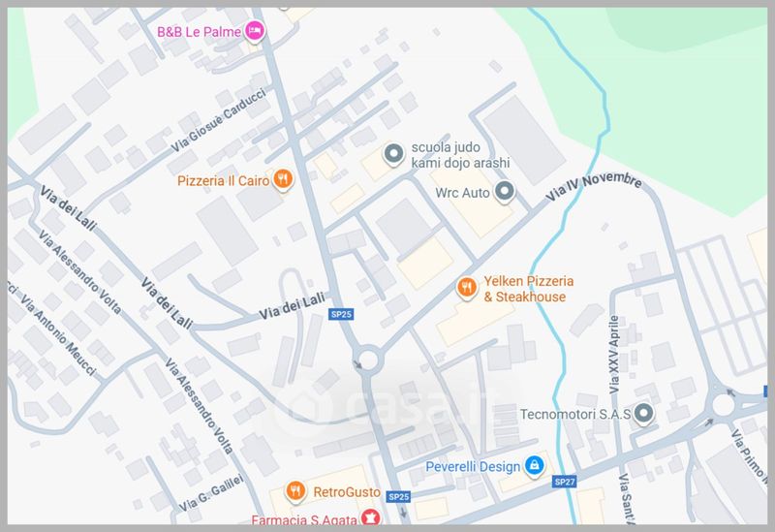Click the Peverelli Design shopping bag icon
The height and width of the screenshot is (532, 775).
point(534,466)
